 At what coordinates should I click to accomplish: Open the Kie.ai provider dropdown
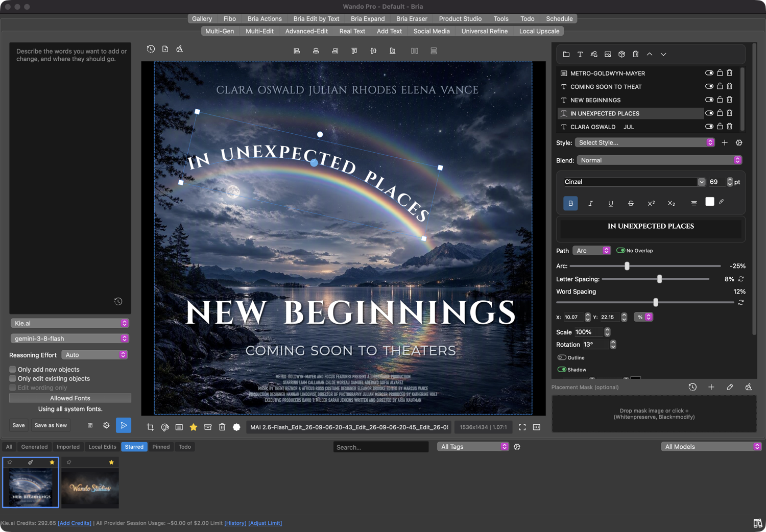pyautogui.click(x=69, y=323)
